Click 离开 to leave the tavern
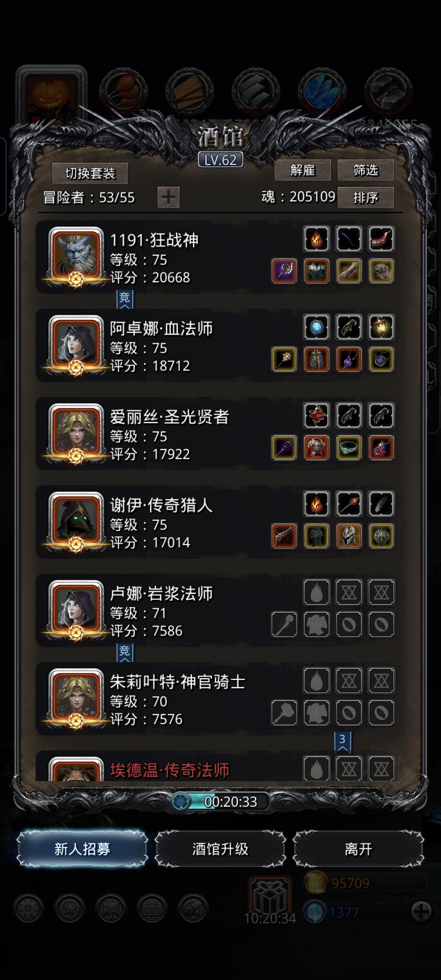Screen dimensions: 441x980 358,849
